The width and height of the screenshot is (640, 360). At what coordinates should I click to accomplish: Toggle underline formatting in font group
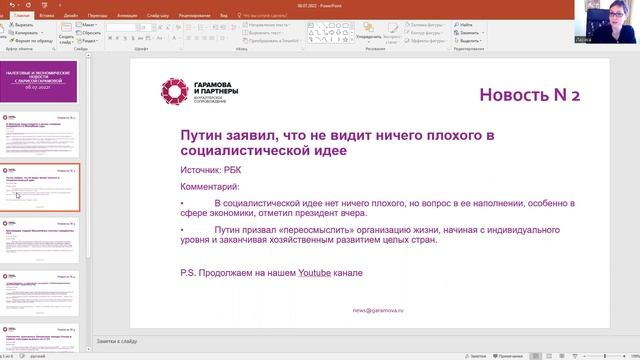125,38
